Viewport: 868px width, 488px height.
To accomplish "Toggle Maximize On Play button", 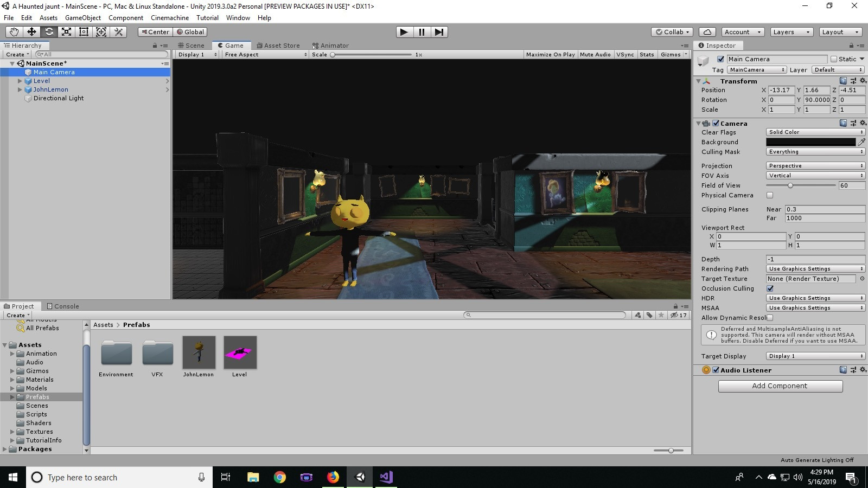I will [x=550, y=55].
